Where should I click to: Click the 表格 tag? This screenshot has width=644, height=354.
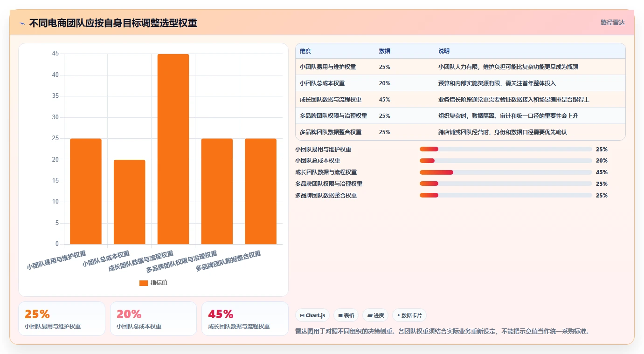coord(346,315)
